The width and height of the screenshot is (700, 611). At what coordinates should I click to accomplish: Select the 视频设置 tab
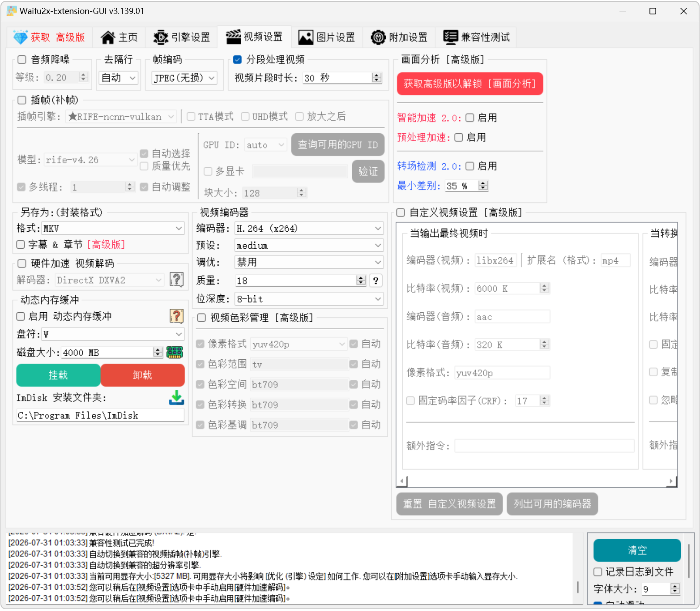[x=255, y=37]
